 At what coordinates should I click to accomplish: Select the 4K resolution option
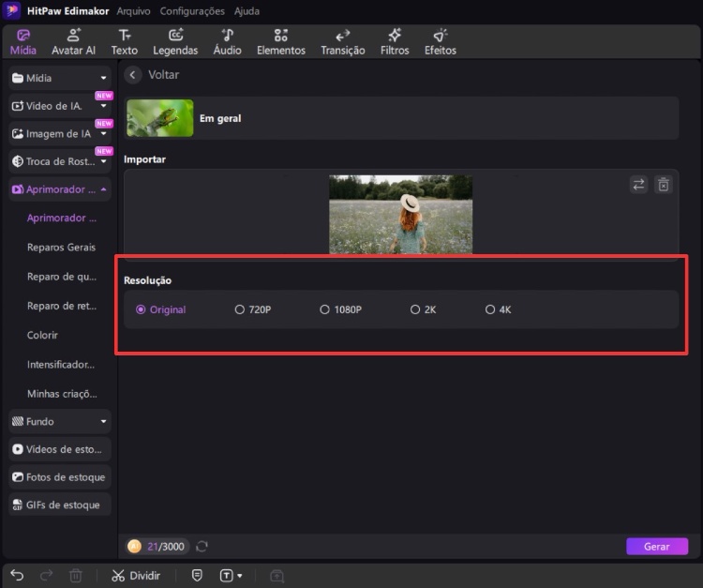click(x=490, y=309)
